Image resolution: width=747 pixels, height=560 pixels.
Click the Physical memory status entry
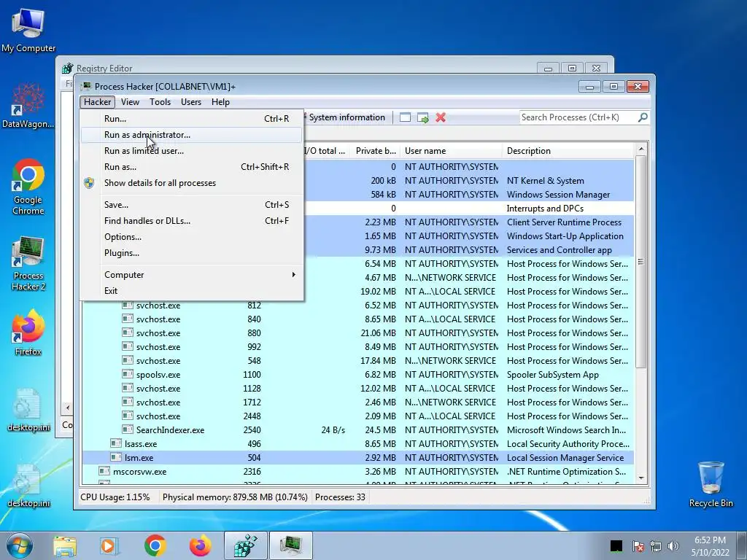[235, 497]
